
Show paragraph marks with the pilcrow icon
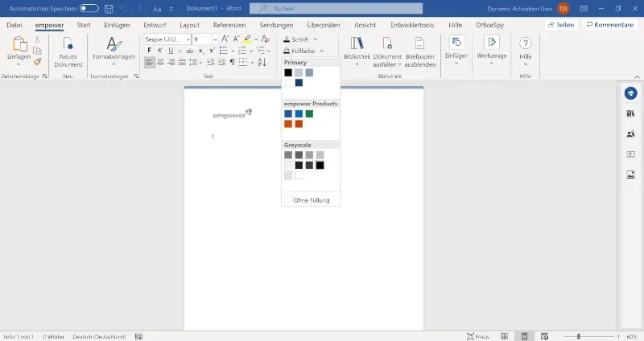click(x=233, y=62)
